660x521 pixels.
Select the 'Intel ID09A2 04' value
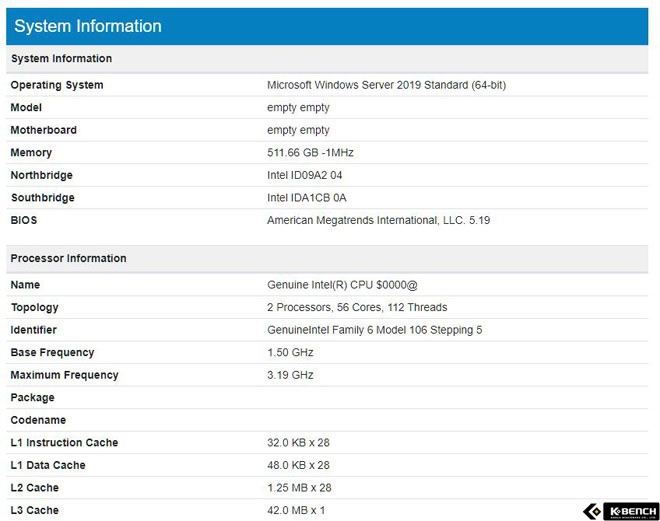[304, 175]
